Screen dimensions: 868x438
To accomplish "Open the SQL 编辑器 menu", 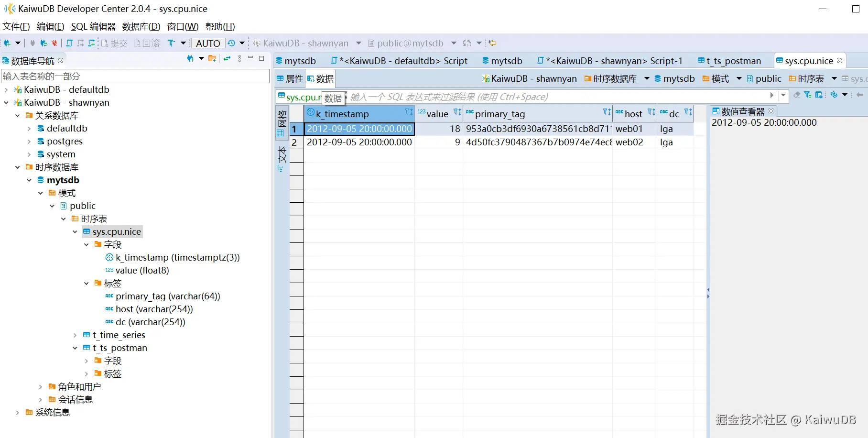I will coord(93,26).
